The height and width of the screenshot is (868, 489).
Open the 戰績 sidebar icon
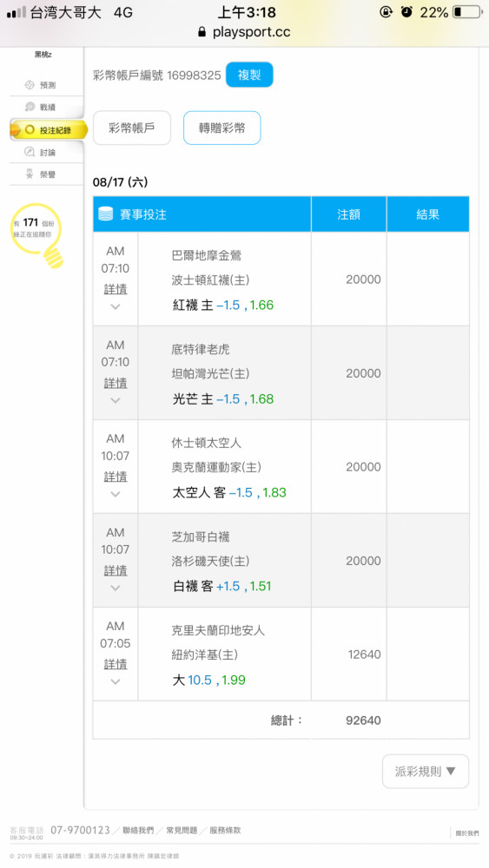[30, 107]
